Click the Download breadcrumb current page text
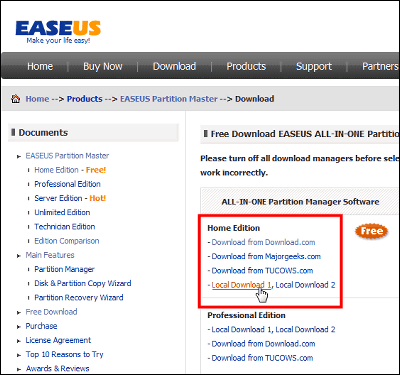The width and height of the screenshot is (400, 375). (255, 99)
